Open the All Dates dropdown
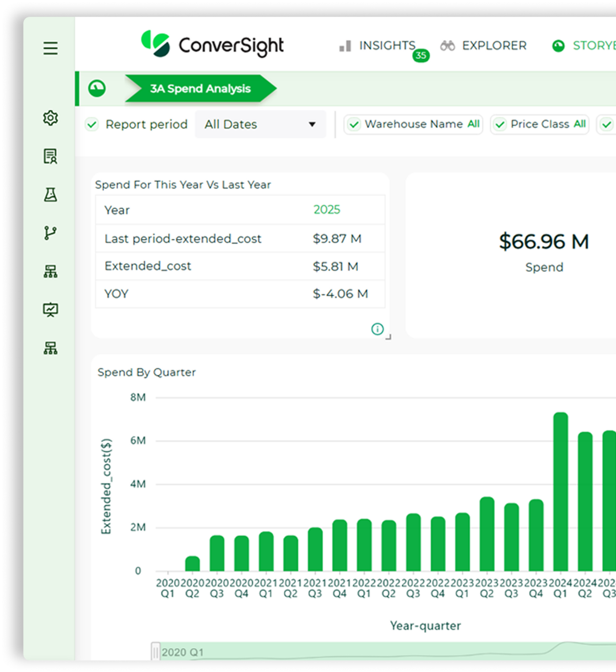The height and width of the screenshot is (672, 616). 260,124
